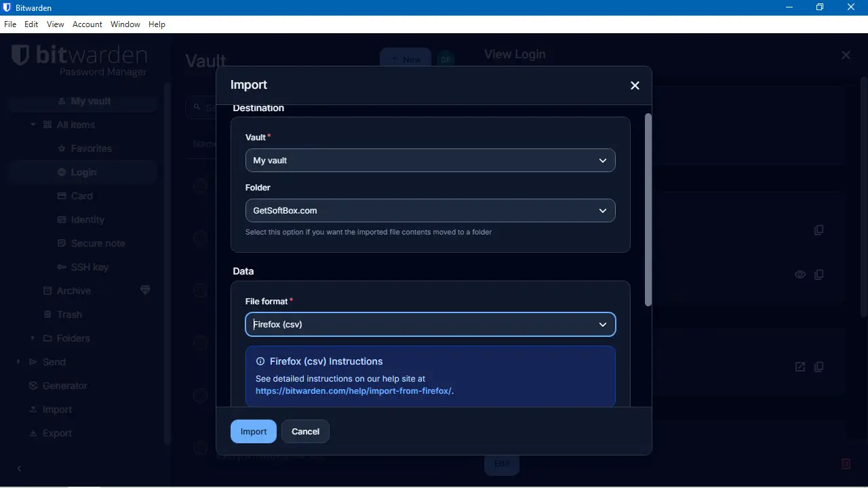Open the Window menu

click(x=125, y=24)
